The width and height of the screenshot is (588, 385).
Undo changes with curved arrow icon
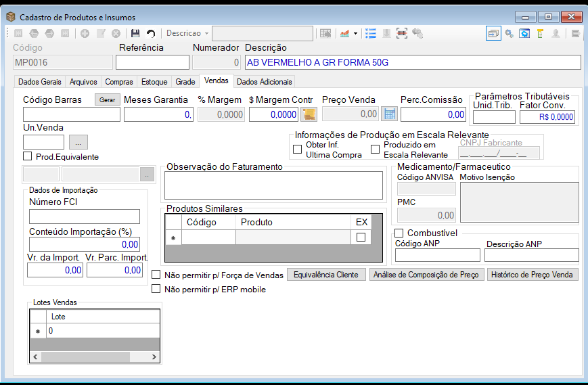point(151,33)
